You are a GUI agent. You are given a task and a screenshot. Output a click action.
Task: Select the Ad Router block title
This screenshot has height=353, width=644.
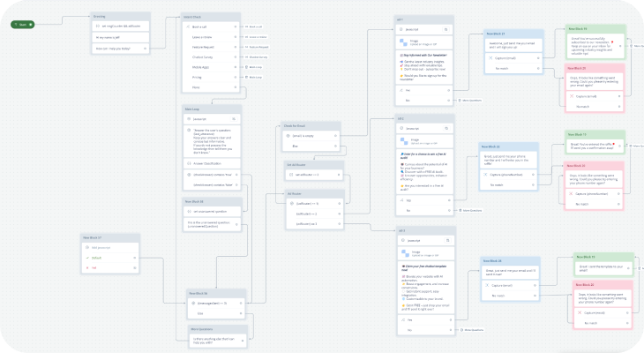tap(295, 193)
